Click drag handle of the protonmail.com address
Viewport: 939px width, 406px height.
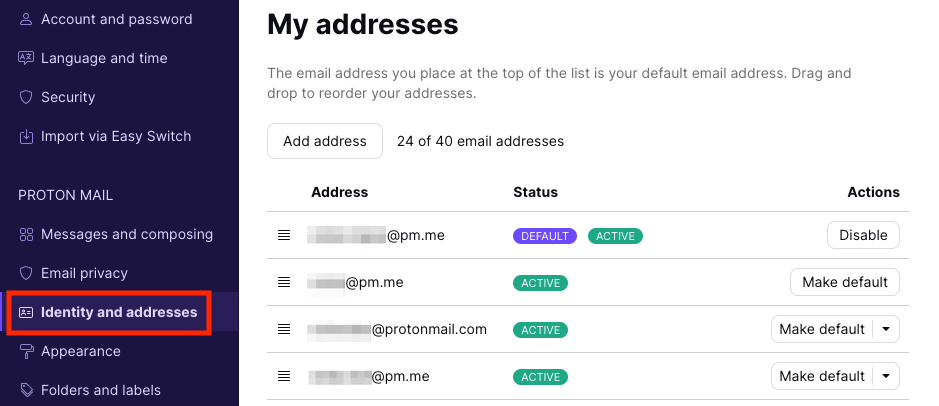coord(284,329)
